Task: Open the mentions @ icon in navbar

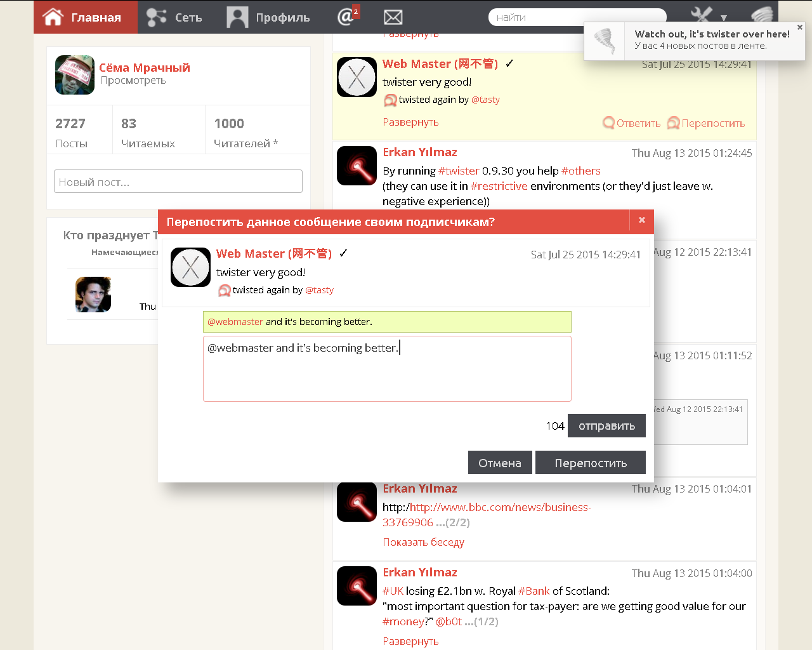Action: click(346, 17)
